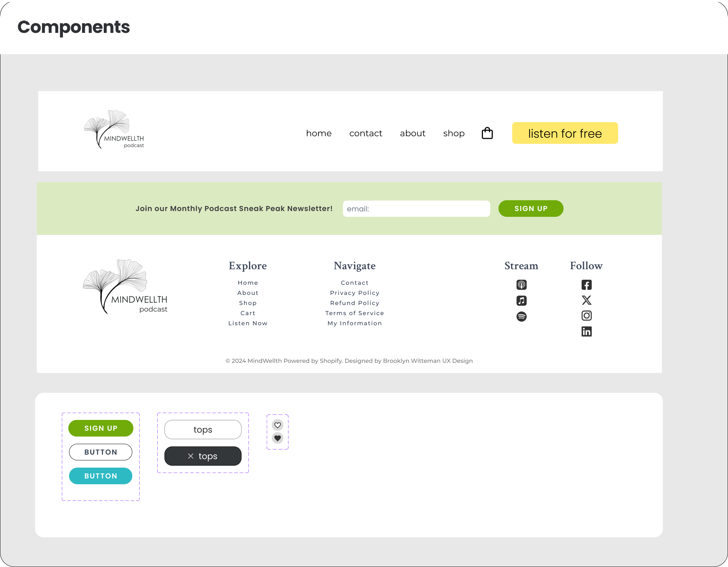The width and height of the screenshot is (728, 567).
Task: Click the Instagram follow icon
Action: [x=586, y=316]
